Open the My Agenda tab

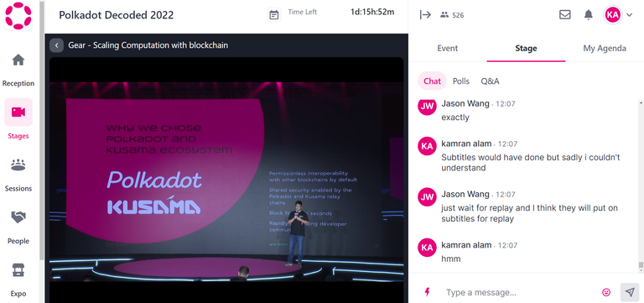point(605,48)
